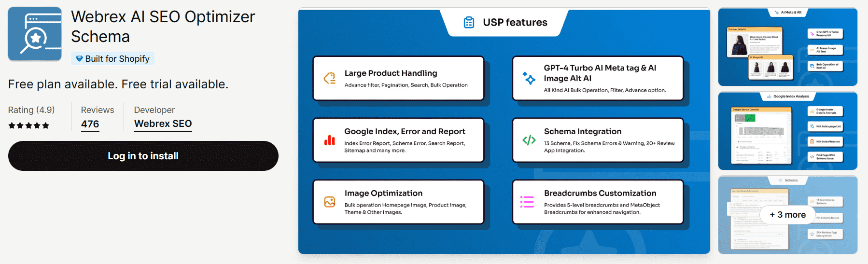Click Bulk Operation of Both AI label
Viewport: 868px width, 264px height.
827,66
